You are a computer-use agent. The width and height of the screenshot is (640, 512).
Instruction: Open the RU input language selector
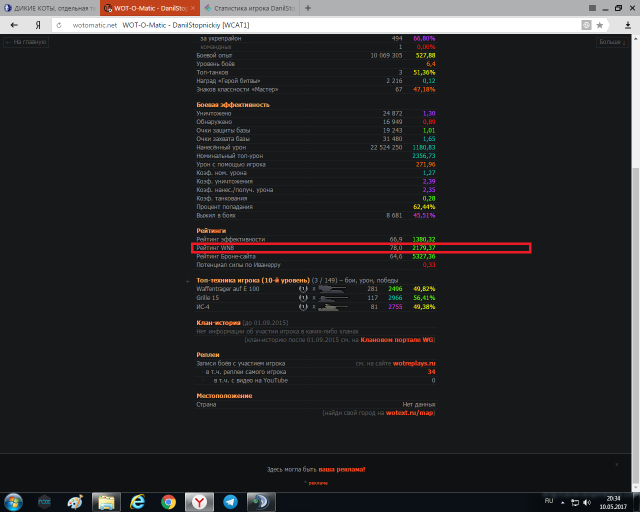pos(547,500)
